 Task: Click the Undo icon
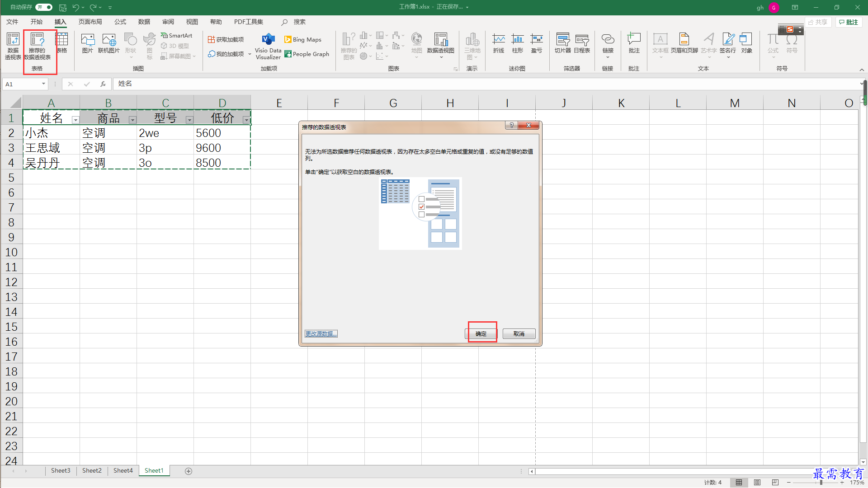pyautogui.click(x=75, y=7)
